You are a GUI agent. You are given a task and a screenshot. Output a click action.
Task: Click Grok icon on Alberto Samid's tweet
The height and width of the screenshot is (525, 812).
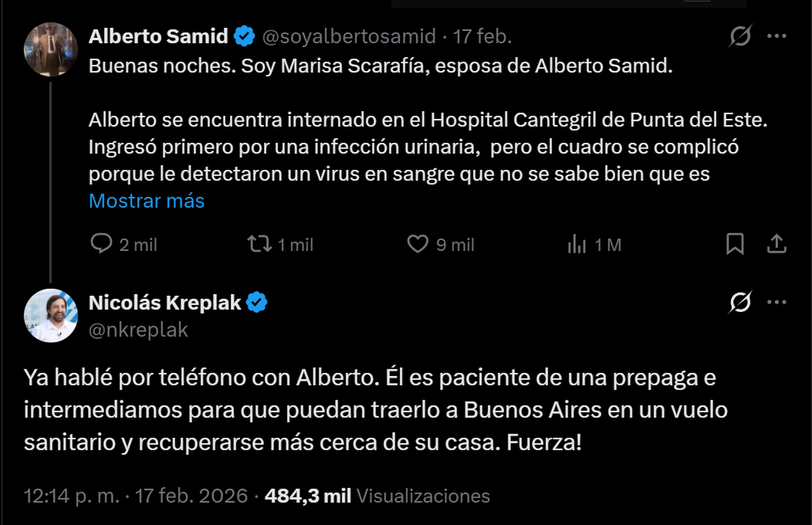point(740,37)
